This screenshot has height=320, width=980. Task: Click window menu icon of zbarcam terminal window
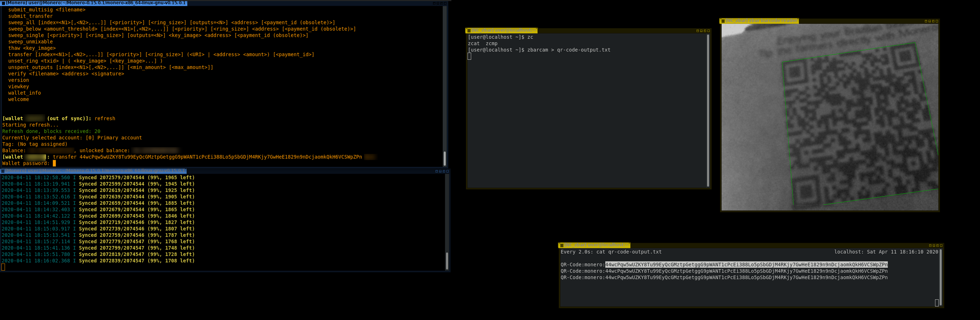click(x=469, y=31)
